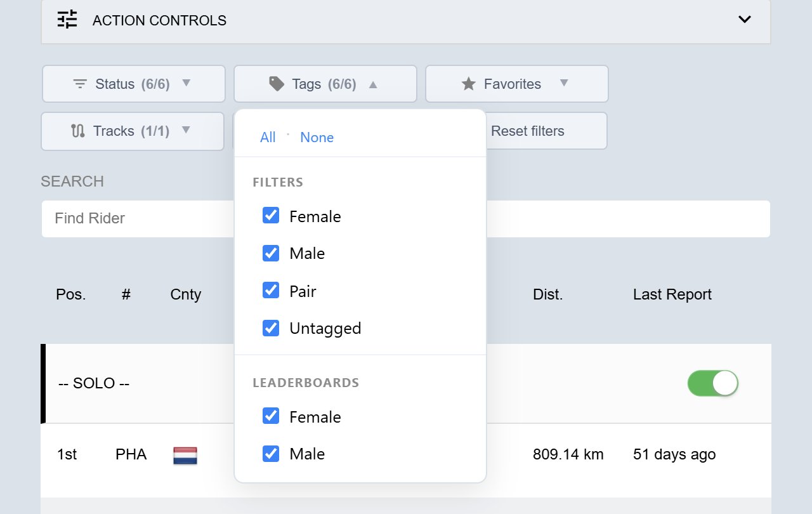Click the 809.14 km distance value
This screenshot has height=514, width=812.
[x=568, y=454]
